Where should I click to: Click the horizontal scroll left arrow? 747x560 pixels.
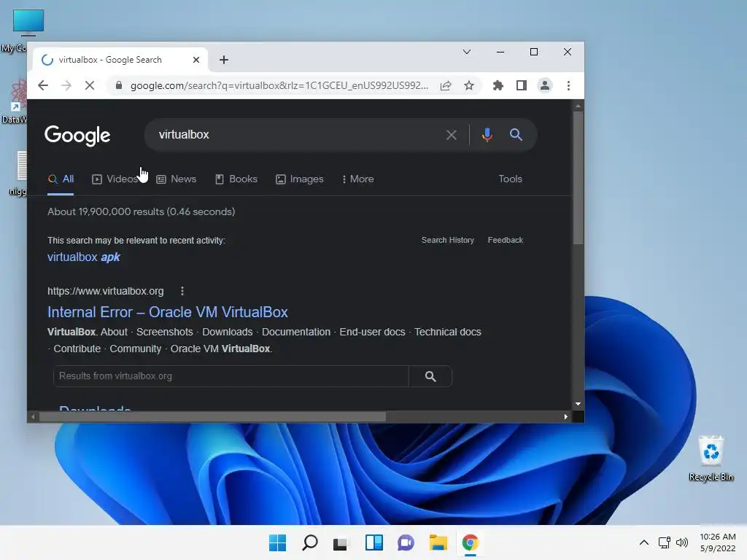[x=32, y=417]
